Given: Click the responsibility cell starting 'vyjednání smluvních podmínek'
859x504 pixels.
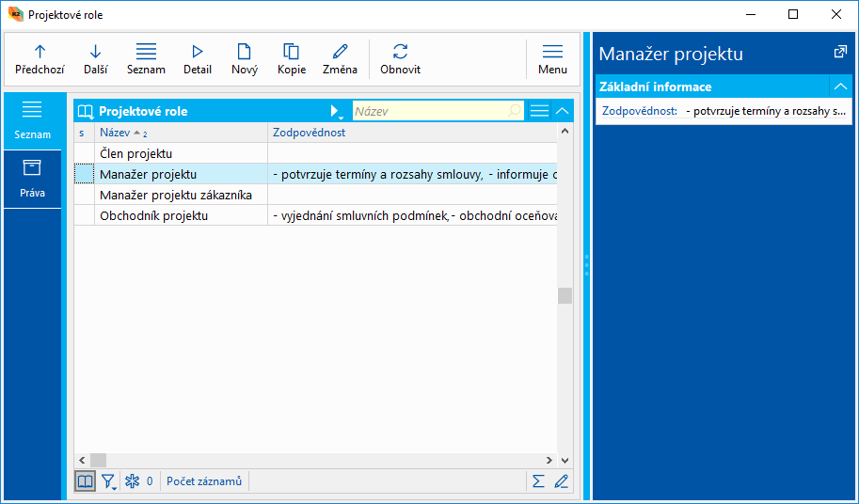Looking at the screenshot, I should 412,216.
